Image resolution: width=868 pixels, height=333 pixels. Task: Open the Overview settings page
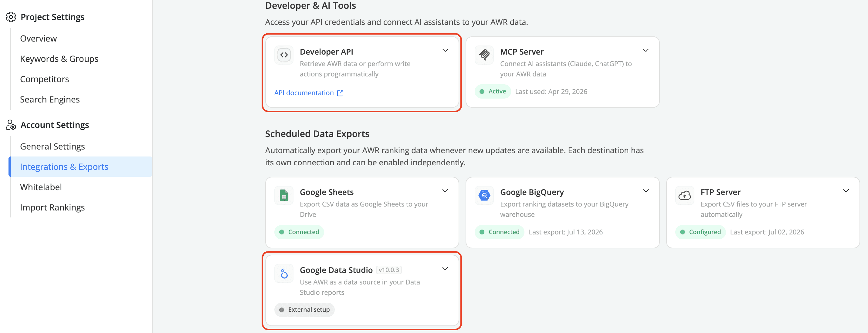[x=39, y=39]
